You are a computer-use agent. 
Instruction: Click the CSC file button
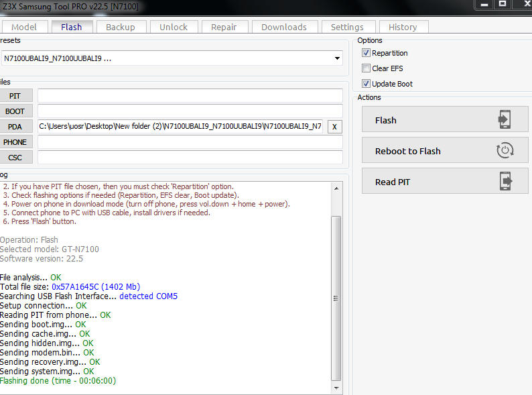pos(15,158)
